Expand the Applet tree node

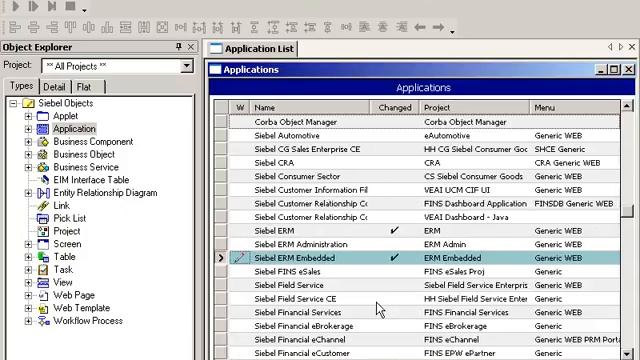point(28,116)
